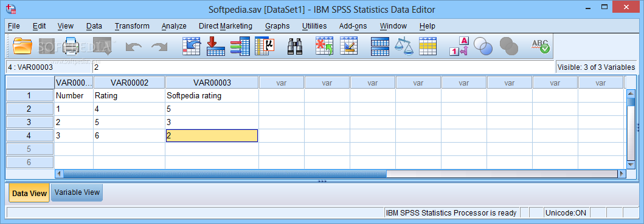Click the cell value edit field showing 2
Viewport: 644px width, 224px height.
click(x=324, y=67)
